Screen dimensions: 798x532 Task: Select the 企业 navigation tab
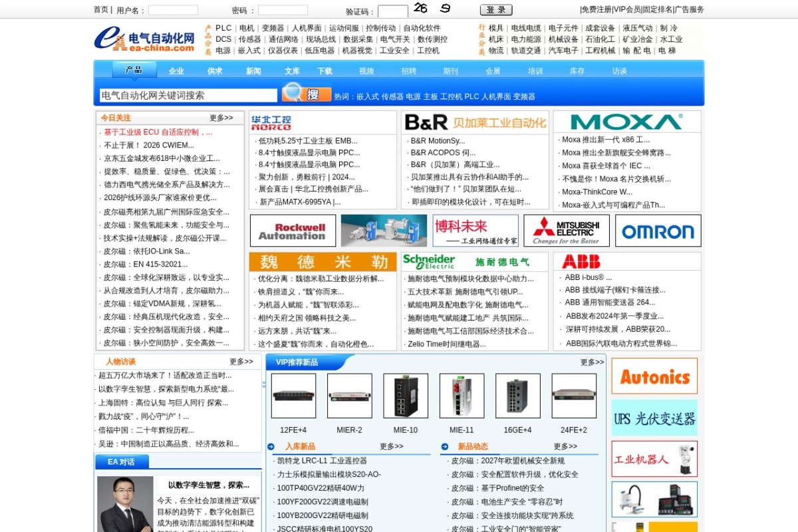coord(176,71)
